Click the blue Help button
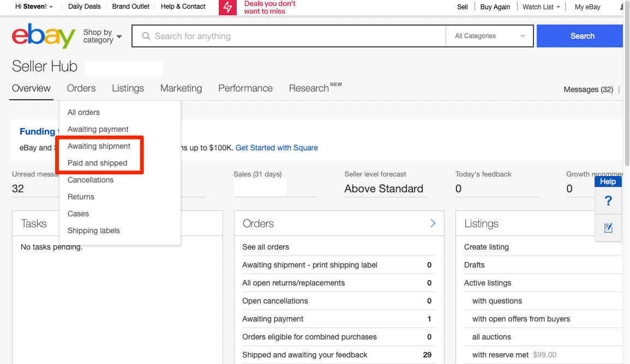630x364 pixels. coord(608,181)
